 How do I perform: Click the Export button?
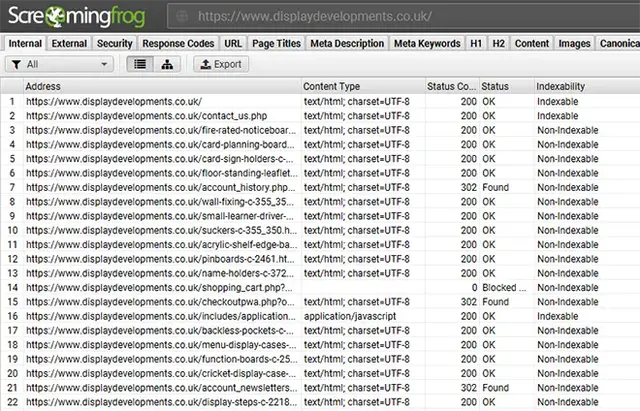click(221, 64)
